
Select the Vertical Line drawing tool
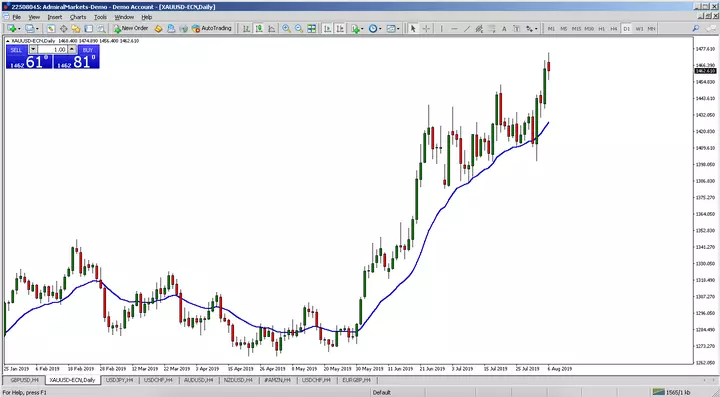coord(441,28)
